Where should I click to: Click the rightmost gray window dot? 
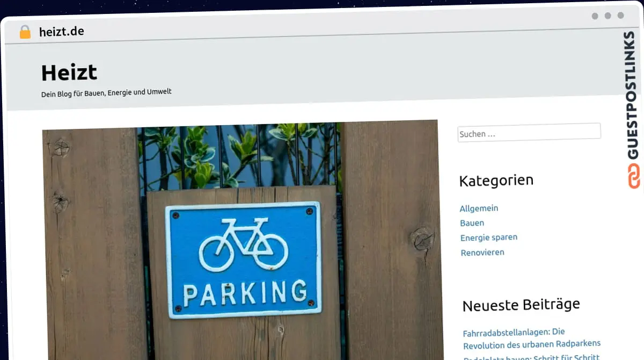(x=620, y=16)
